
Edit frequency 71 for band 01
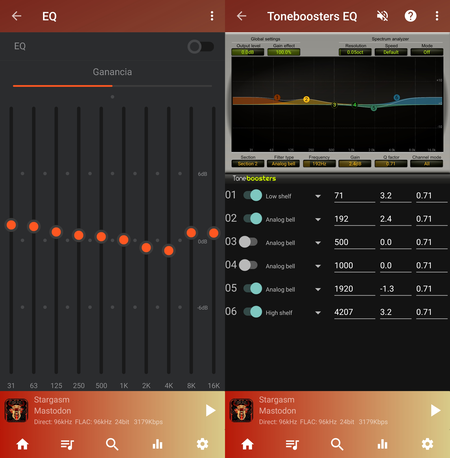(354, 196)
